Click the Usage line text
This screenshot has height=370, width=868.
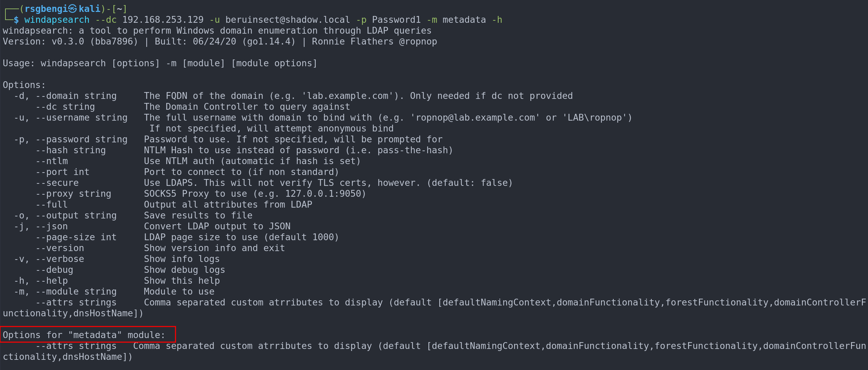160,63
